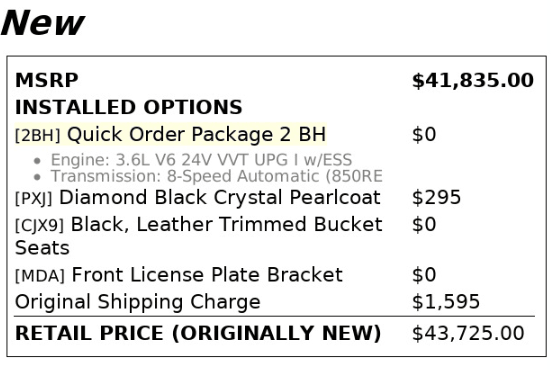Select the $43,725.00 retail price total

click(x=468, y=333)
